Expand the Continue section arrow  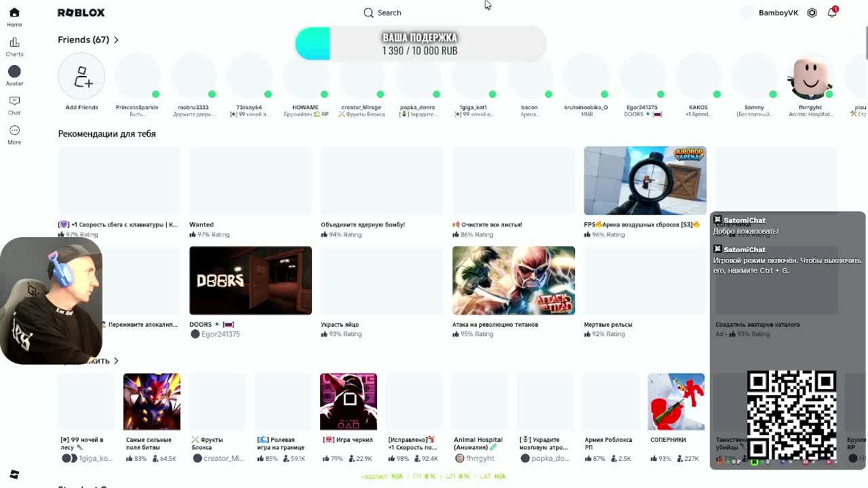coord(116,361)
